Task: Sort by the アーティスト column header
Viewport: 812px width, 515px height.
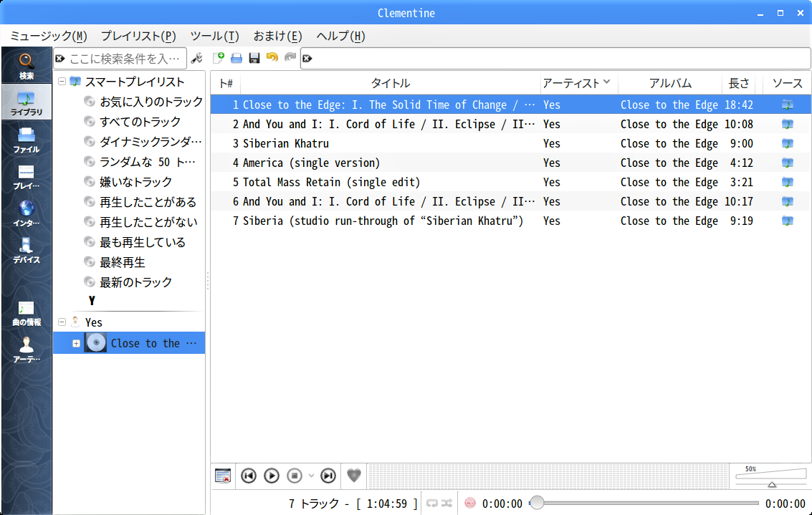Action: click(578, 83)
